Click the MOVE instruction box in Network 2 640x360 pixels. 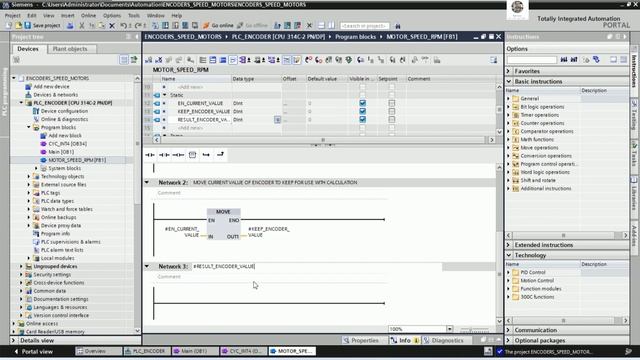[223, 224]
